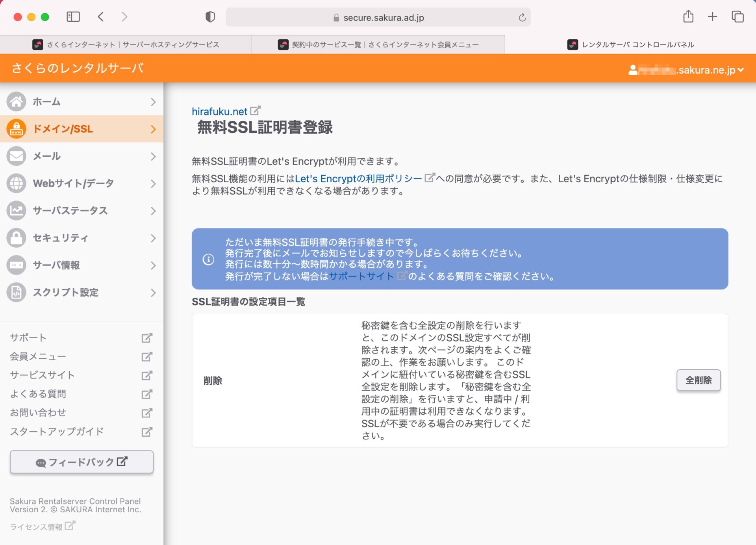Screen dimensions: 756x545
Task: Open the フィードバック button
Action: 82,462
